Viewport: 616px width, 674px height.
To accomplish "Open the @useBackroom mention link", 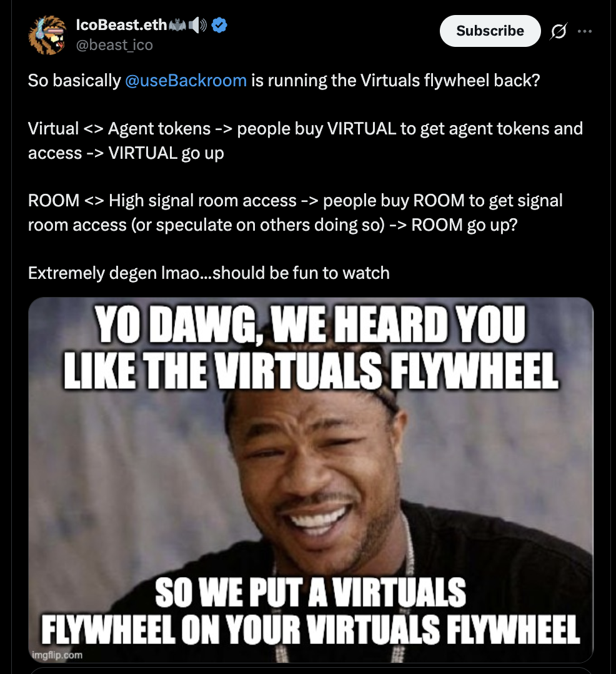I will point(186,81).
